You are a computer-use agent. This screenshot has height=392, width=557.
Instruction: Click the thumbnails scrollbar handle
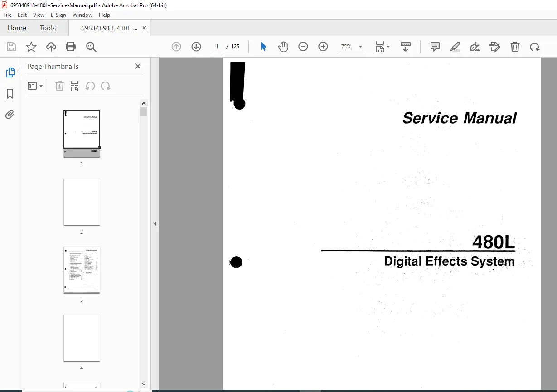tap(144, 111)
